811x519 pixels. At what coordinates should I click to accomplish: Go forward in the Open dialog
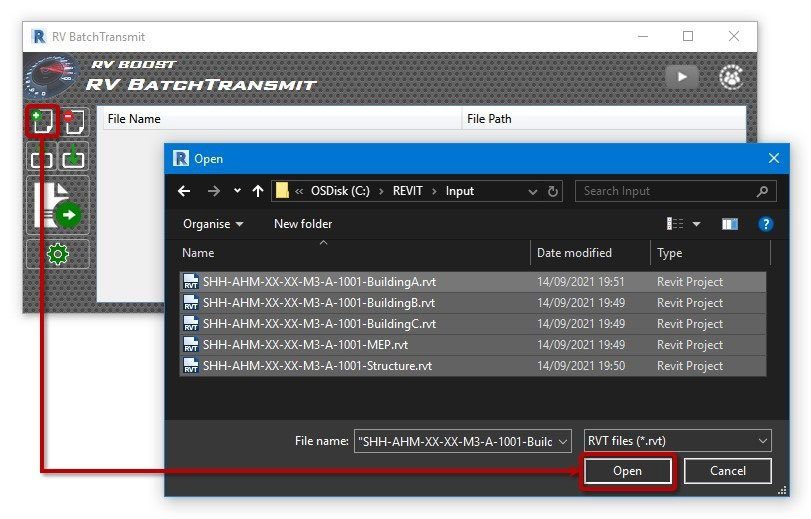click(x=213, y=191)
